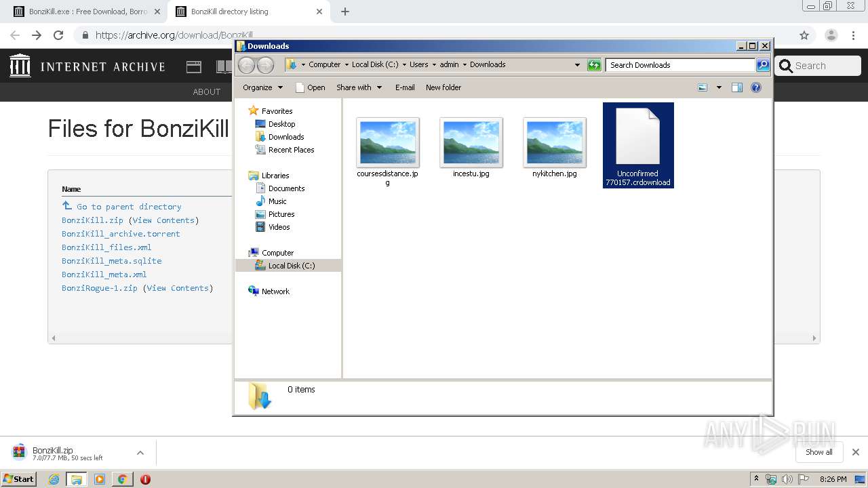This screenshot has width=868, height=488.
Task: Click the search magnifier in Explorer
Action: coord(763,65)
